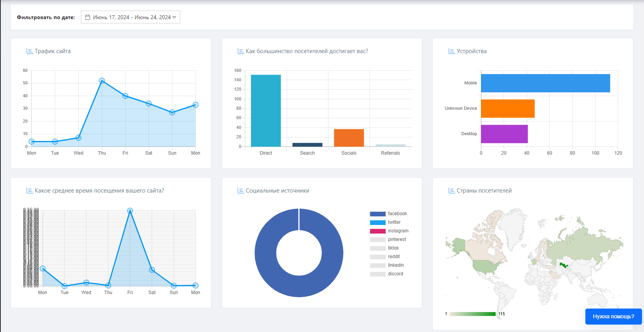This screenshot has height=332, width=644.
Task: Click the Referrals bar in visitors chart
Action: click(x=391, y=145)
